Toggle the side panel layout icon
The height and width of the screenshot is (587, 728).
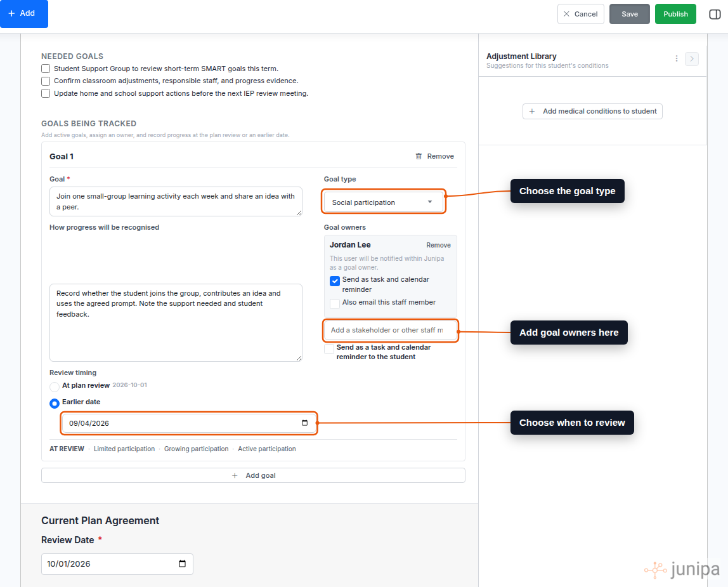[x=715, y=14]
